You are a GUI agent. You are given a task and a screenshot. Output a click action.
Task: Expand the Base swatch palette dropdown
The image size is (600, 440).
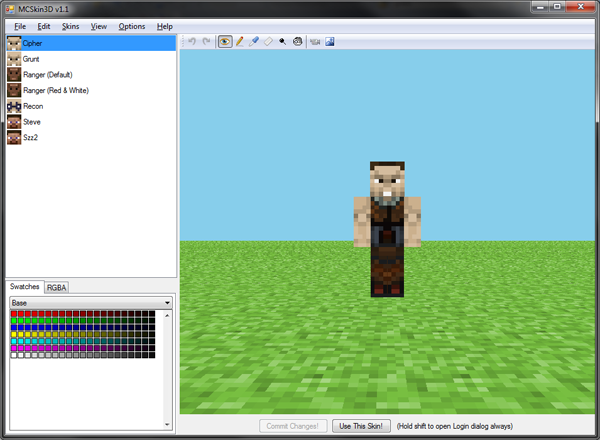(x=167, y=302)
